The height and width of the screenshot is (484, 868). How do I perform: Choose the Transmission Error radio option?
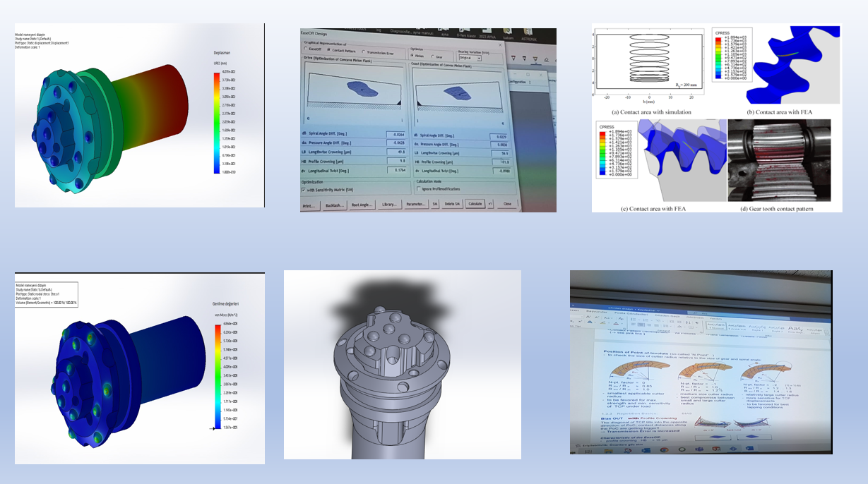(364, 52)
